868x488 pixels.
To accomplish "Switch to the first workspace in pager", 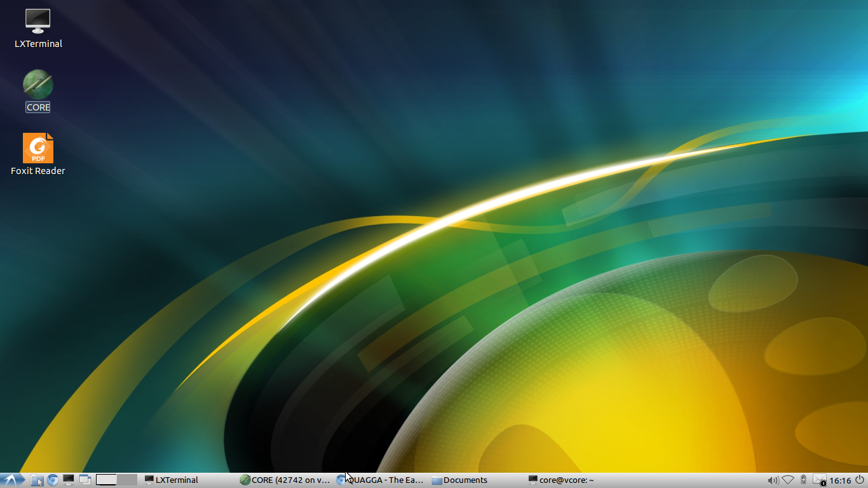I will pyautogui.click(x=106, y=480).
